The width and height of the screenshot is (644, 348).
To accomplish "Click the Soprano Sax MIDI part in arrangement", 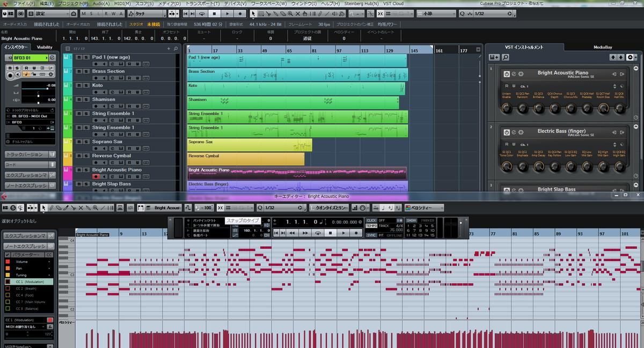I will pos(250,145).
